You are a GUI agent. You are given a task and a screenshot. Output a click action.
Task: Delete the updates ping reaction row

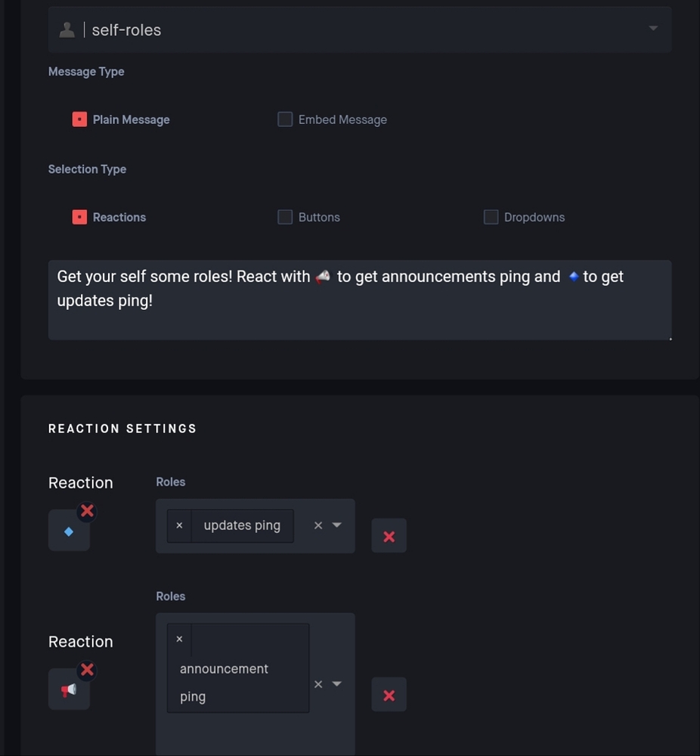(389, 536)
